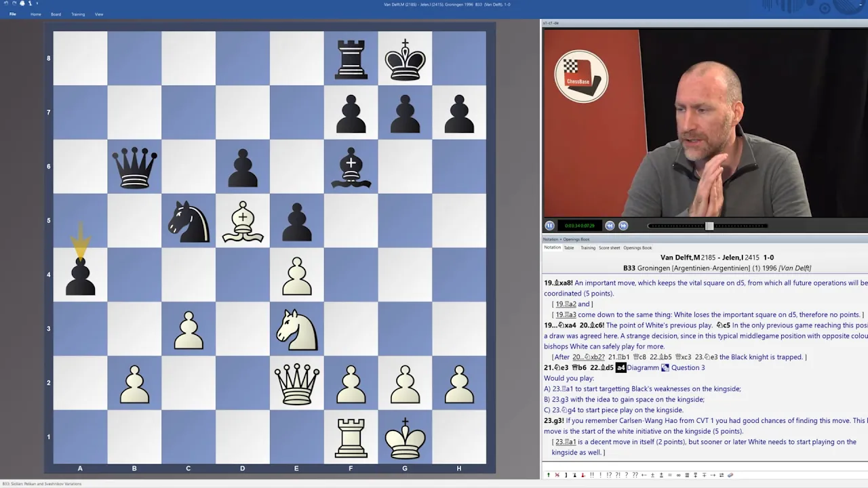Open quick access toolbar customize arrow
The image size is (868, 488).
(37, 3)
